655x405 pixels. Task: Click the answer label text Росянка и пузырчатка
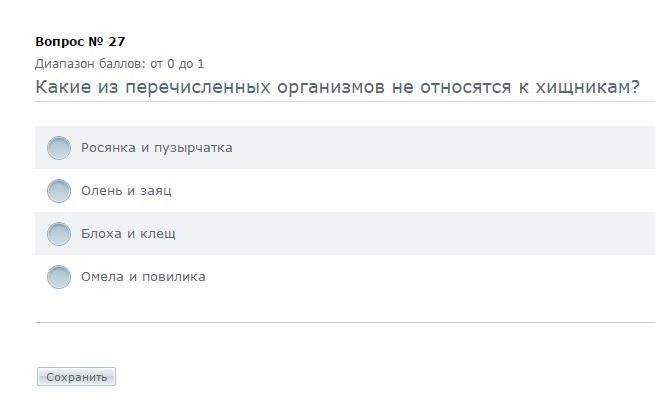click(156, 148)
